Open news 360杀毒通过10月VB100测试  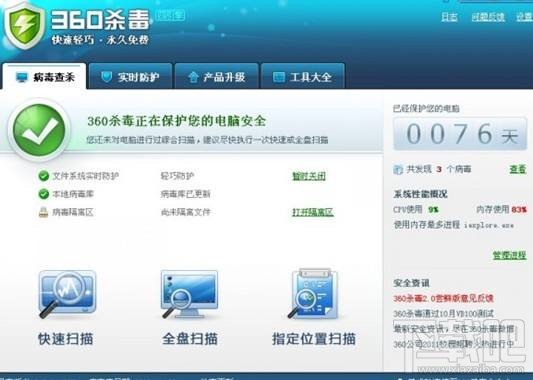[443, 313]
